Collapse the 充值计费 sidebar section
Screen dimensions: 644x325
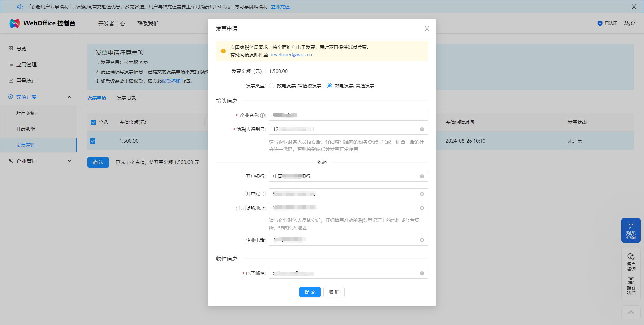[69, 97]
